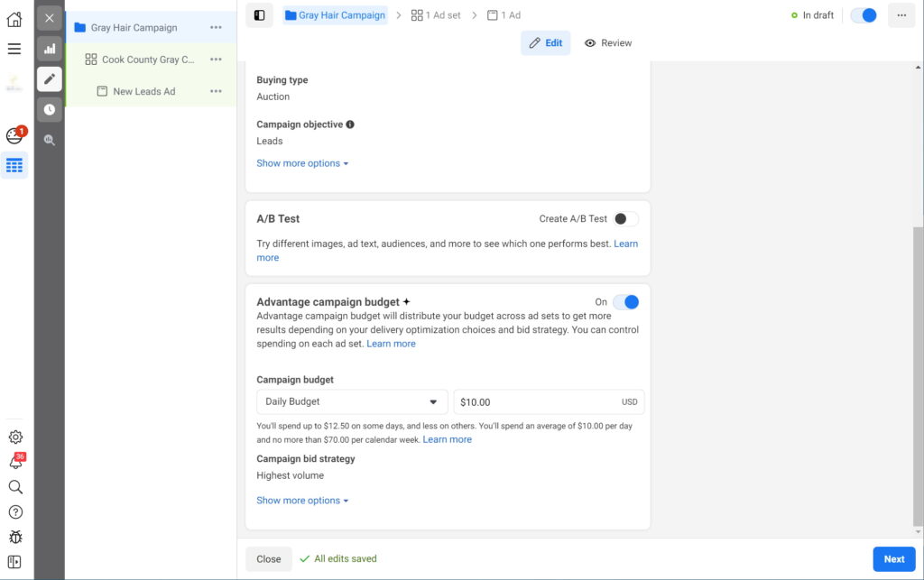The width and height of the screenshot is (924, 580).
Task: Click the bug report icon
Action: pos(14,538)
